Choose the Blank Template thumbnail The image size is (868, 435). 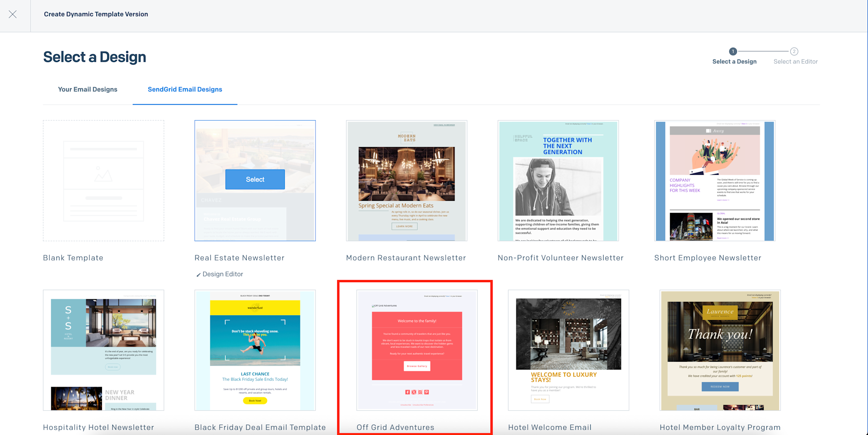[x=103, y=180]
